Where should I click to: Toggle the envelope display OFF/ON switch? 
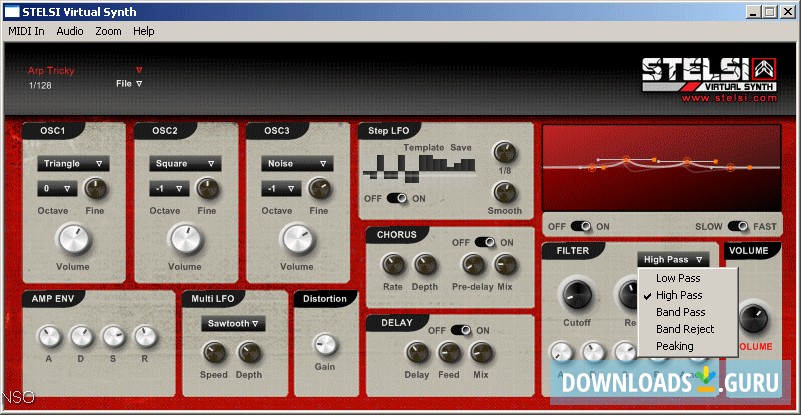pyautogui.click(x=581, y=226)
